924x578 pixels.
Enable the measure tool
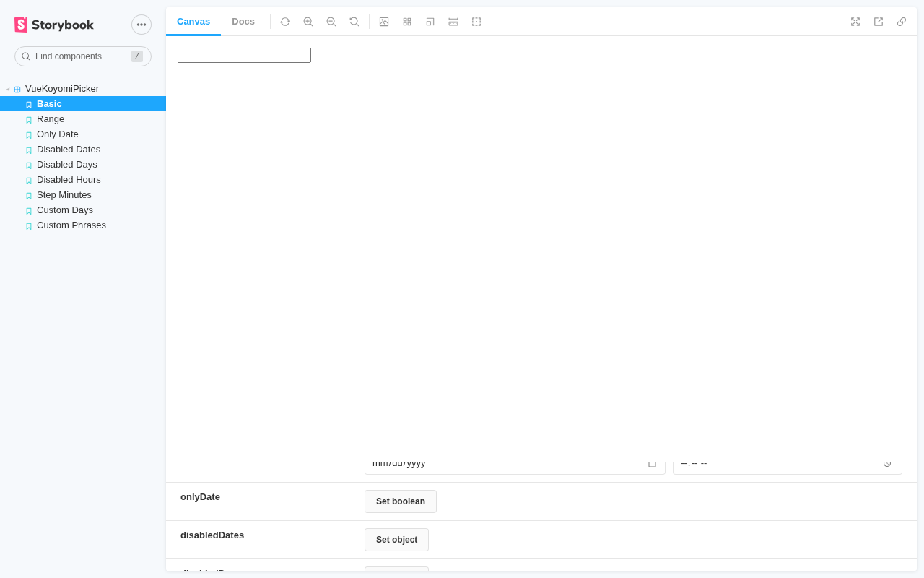tap(453, 22)
